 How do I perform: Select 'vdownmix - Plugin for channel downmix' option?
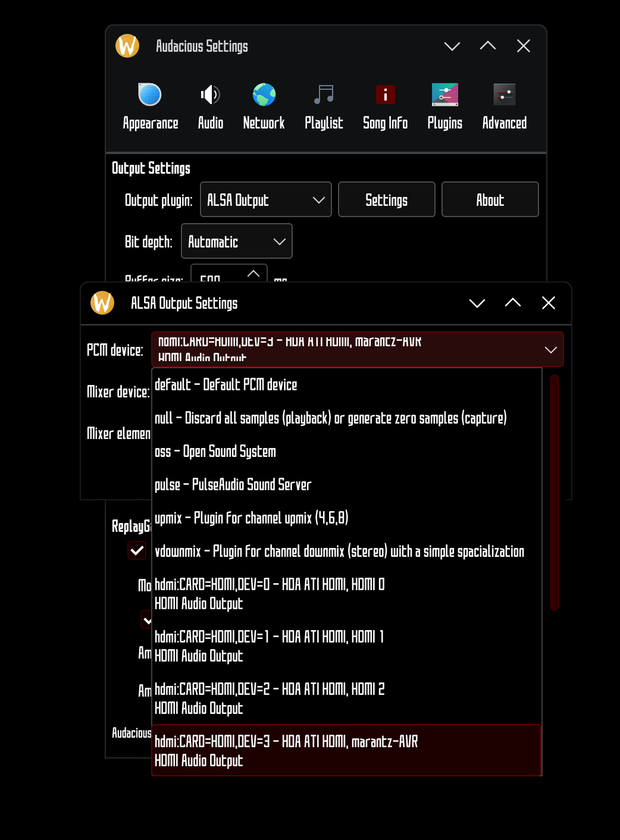(x=347, y=551)
